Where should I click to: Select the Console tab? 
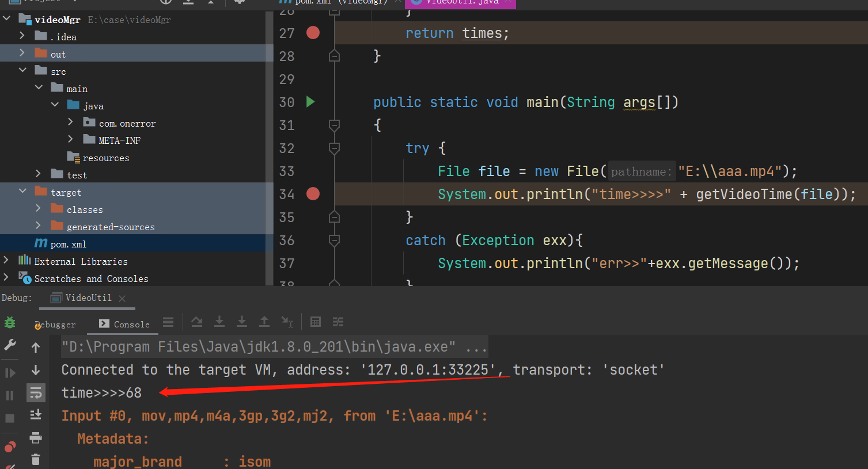tap(124, 325)
